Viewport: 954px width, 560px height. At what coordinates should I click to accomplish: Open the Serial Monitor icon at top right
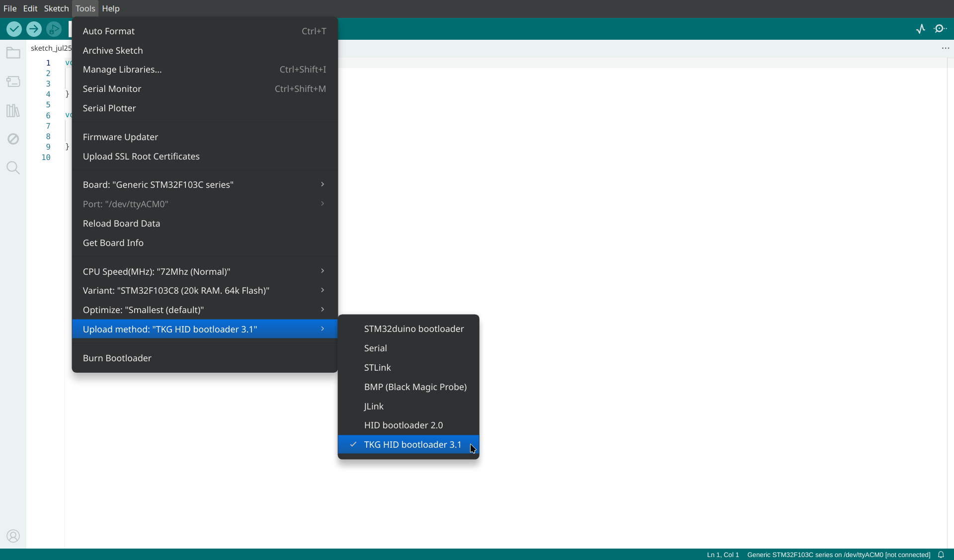(x=941, y=29)
